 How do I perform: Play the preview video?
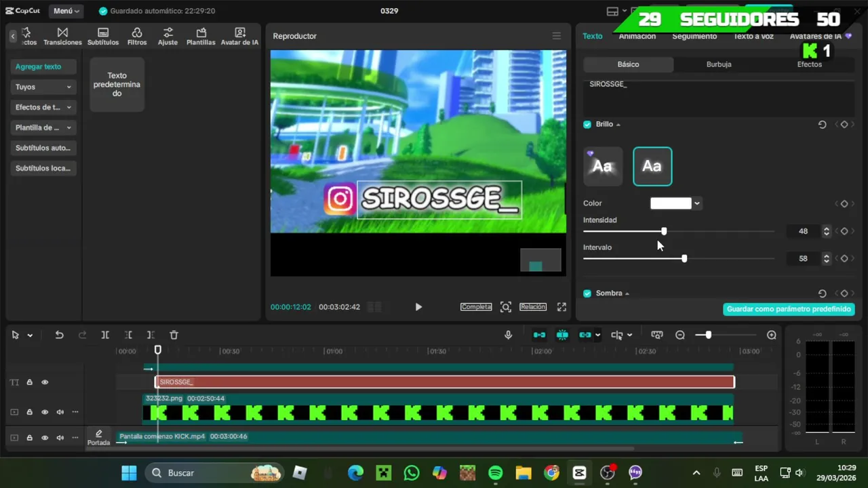pos(418,307)
